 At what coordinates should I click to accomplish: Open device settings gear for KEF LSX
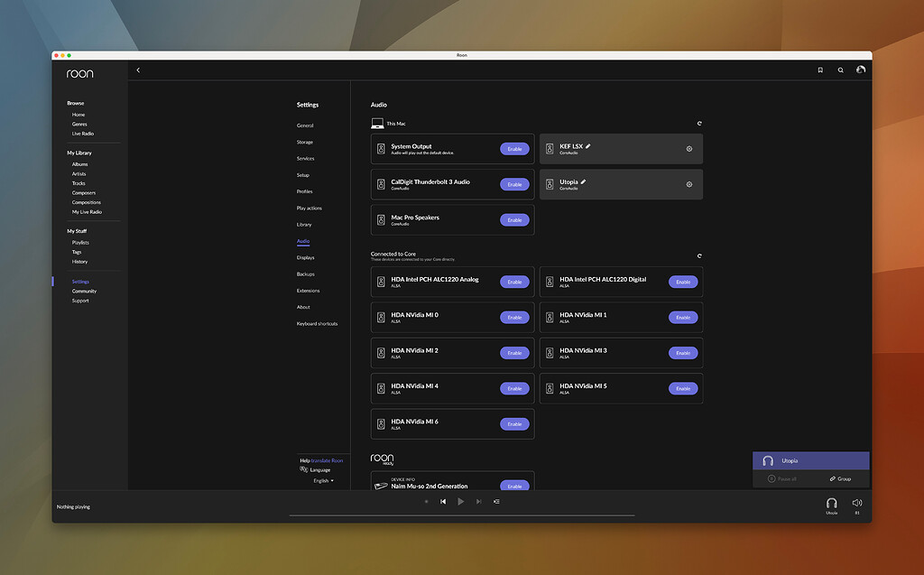pos(690,148)
